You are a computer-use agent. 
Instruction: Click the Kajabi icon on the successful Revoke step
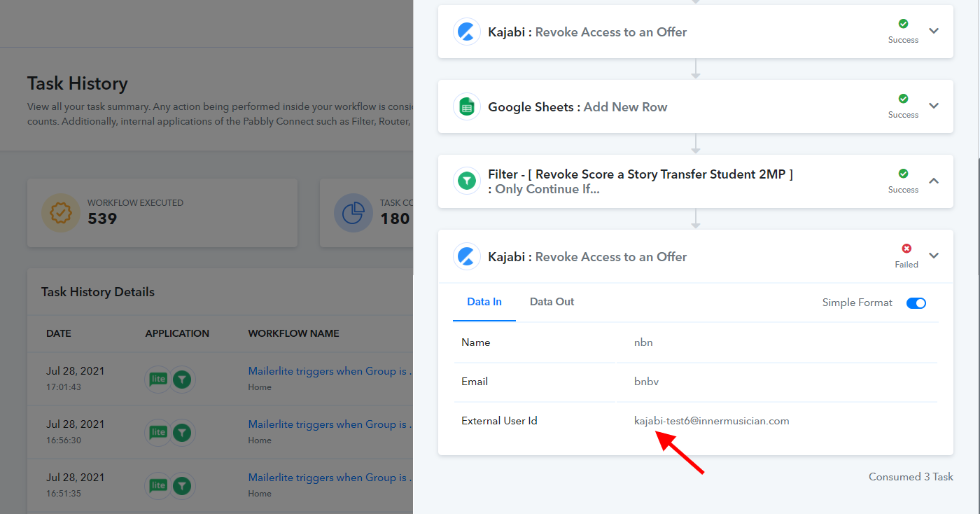[x=467, y=32]
